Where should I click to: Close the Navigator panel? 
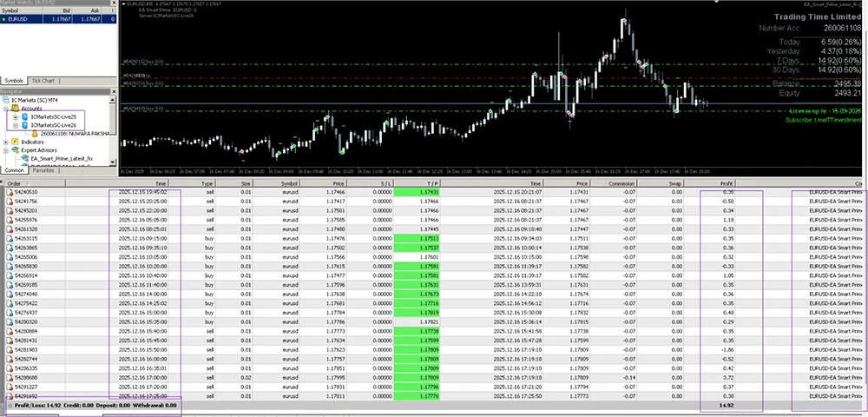point(111,90)
